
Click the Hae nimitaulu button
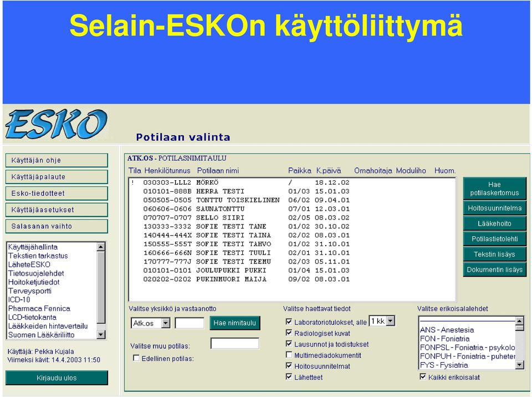(235, 323)
